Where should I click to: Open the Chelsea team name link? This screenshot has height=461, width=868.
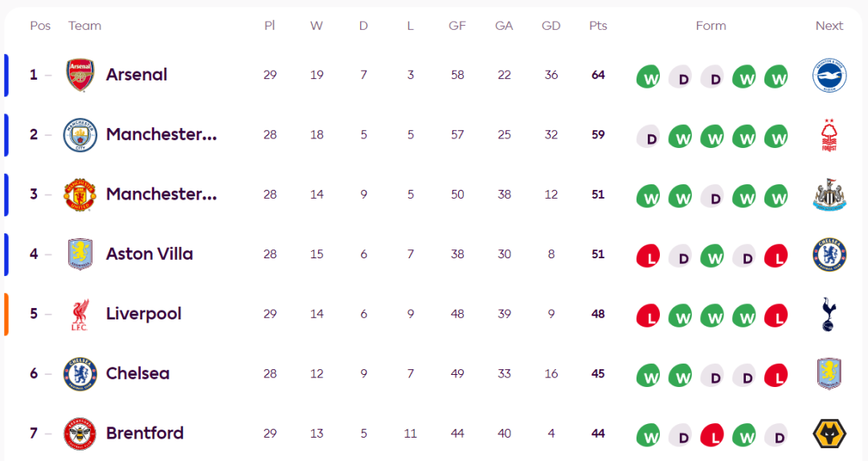[137, 374]
